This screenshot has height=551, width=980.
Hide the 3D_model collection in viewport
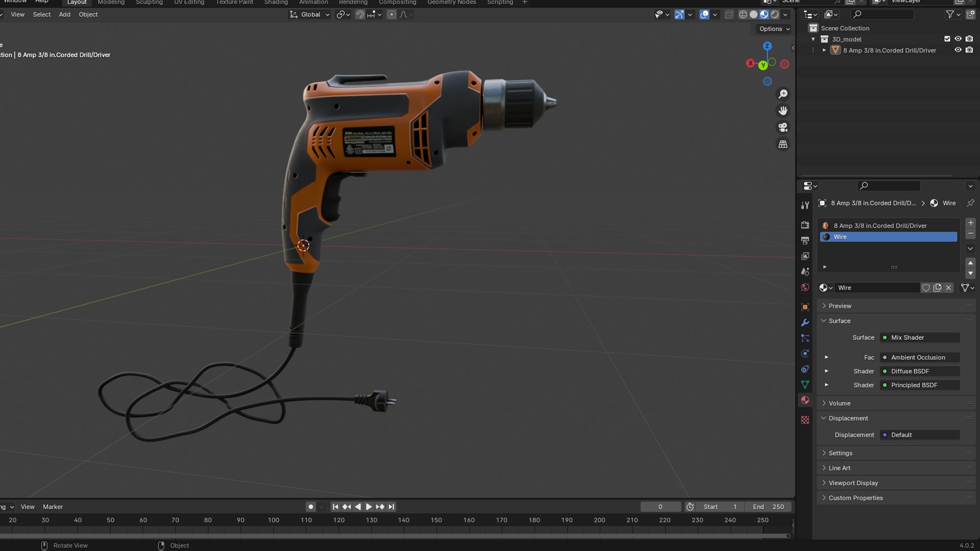(x=958, y=39)
